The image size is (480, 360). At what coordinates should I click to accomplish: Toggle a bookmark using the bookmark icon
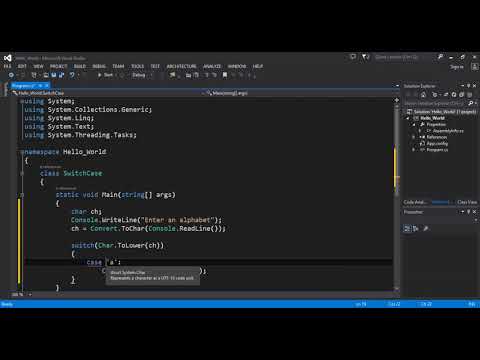coord(225,75)
